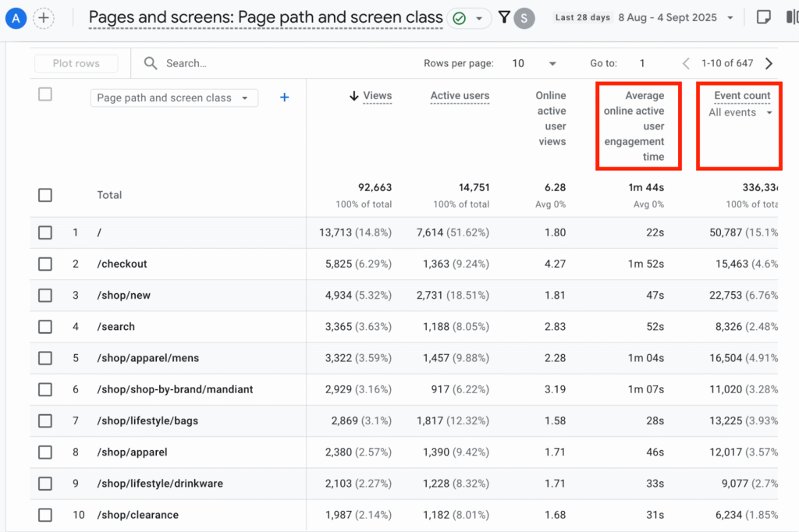Click the total engagement time '1m 44s'

(x=646, y=187)
